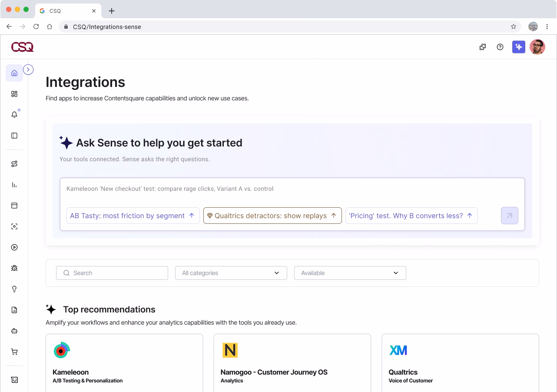Open session replay play icon in sidebar
The width and height of the screenshot is (557, 392).
pos(14,247)
